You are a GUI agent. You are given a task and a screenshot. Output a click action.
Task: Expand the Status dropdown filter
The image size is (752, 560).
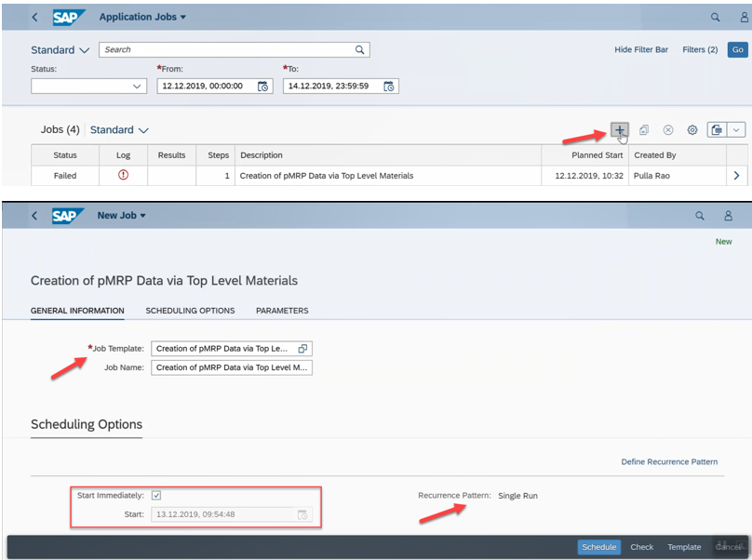(x=137, y=87)
